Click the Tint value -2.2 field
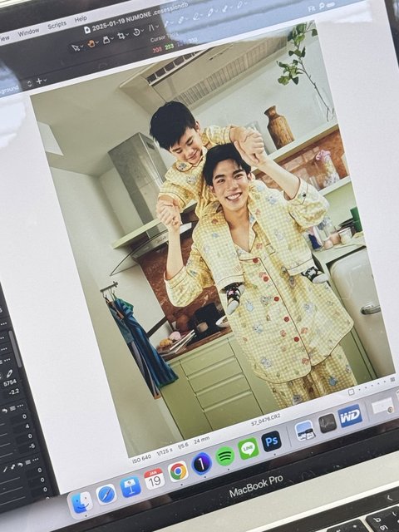 [14, 392]
